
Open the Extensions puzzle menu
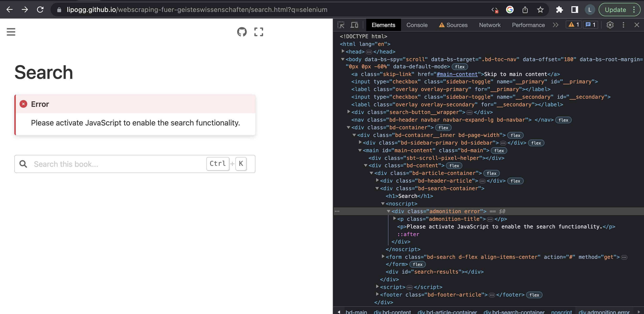(559, 10)
